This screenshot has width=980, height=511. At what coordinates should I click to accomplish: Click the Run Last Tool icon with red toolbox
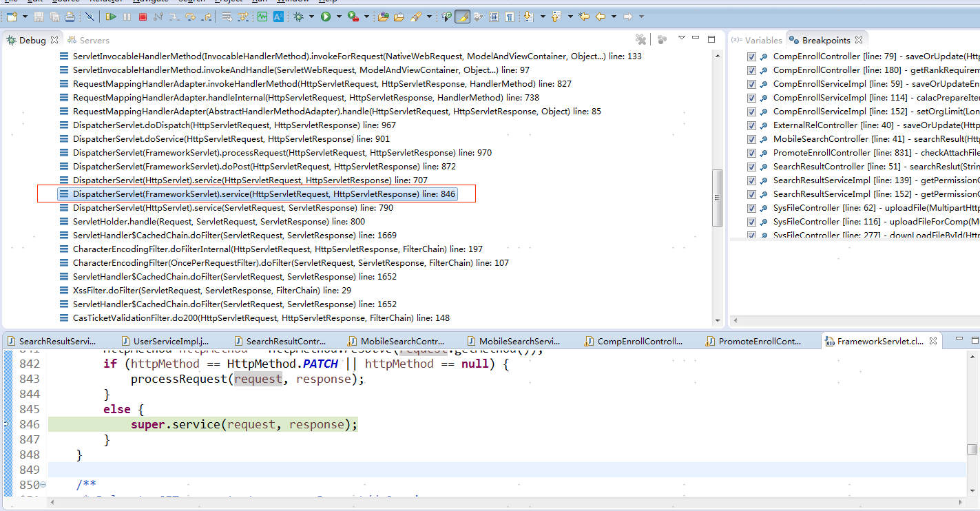click(x=353, y=17)
